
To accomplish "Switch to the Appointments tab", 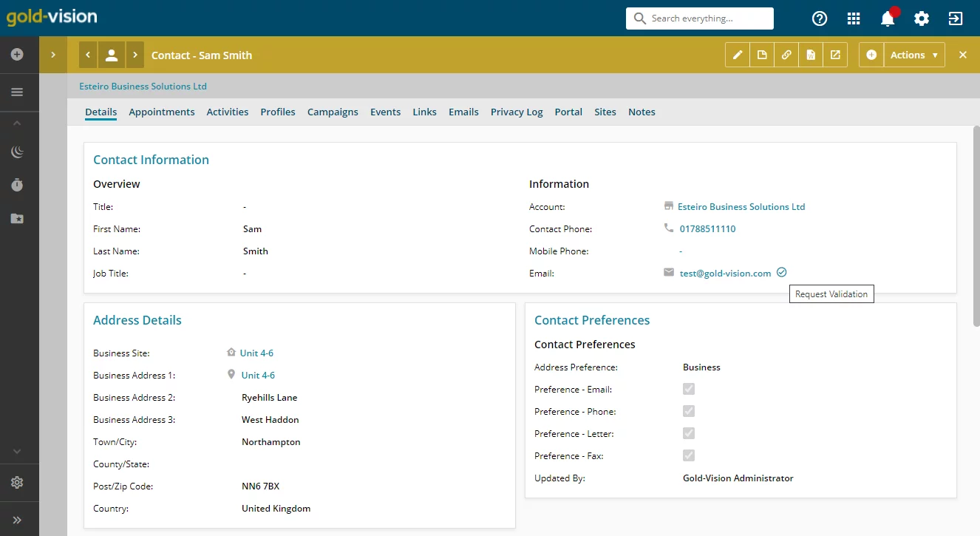I will click(162, 112).
